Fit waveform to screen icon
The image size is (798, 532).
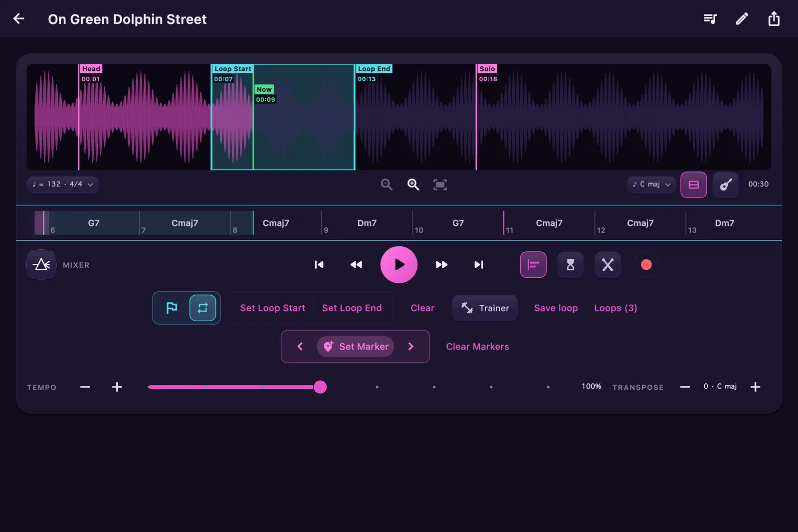point(440,184)
